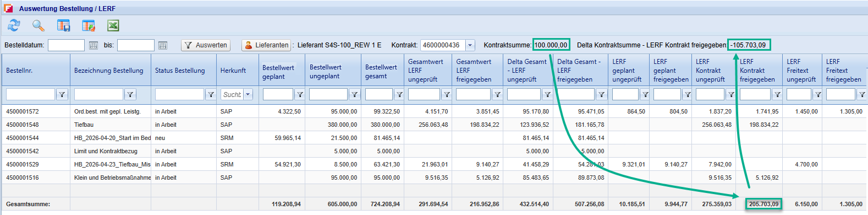The image size is (868, 215).
Task: Click the Bestellnr. column header
Action: coord(35,71)
